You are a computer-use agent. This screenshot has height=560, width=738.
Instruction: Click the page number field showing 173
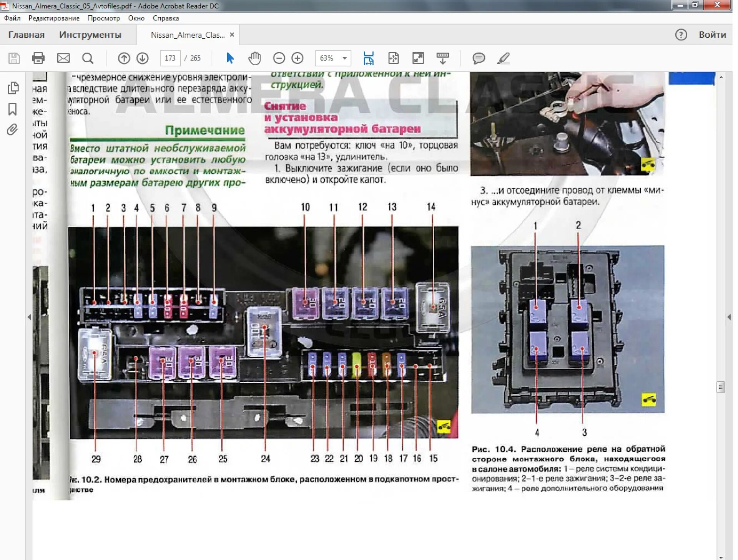coord(170,58)
